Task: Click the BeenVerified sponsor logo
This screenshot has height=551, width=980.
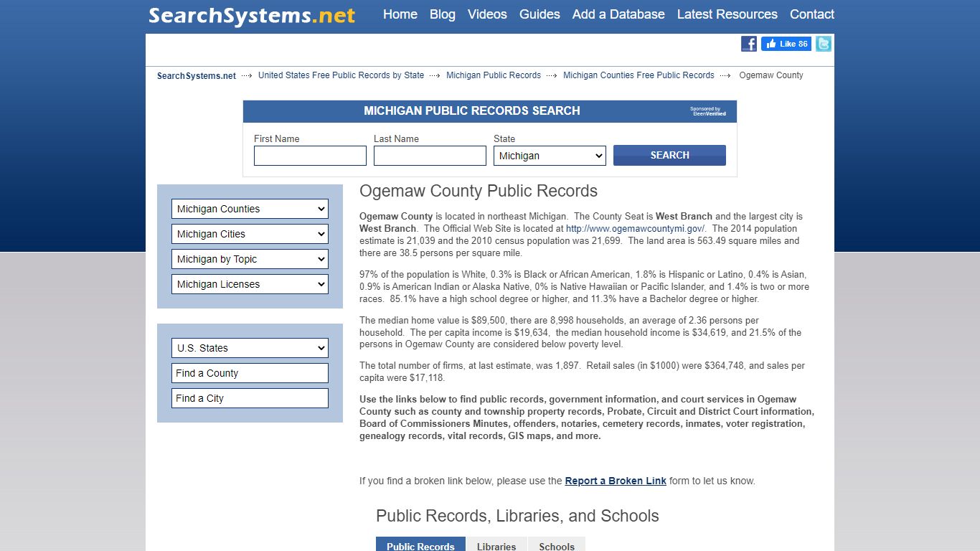Action: pyautogui.click(x=708, y=112)
